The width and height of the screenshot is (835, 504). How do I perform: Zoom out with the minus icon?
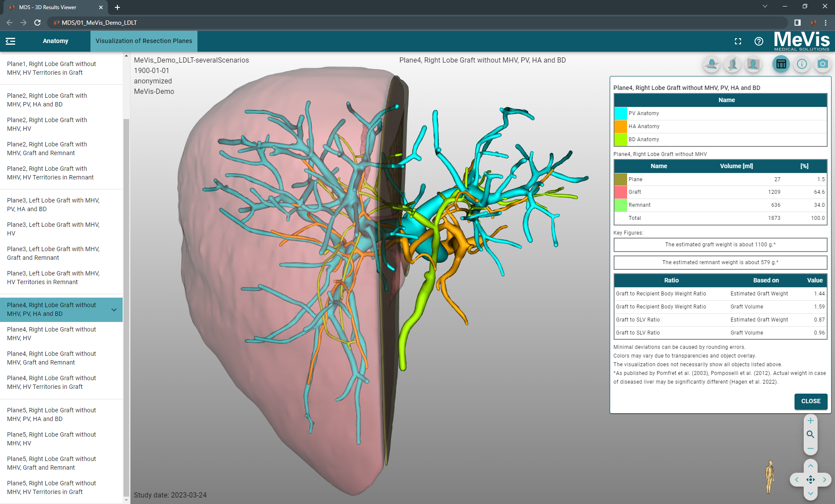point(811,448)
